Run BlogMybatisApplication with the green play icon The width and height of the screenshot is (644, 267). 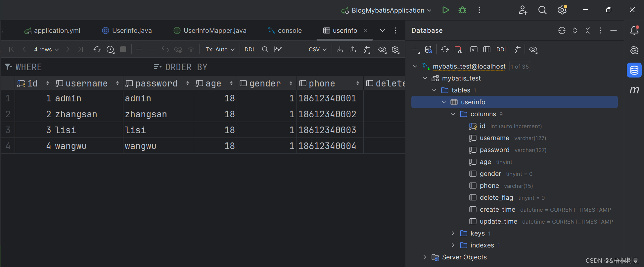(x=445, y=10)
